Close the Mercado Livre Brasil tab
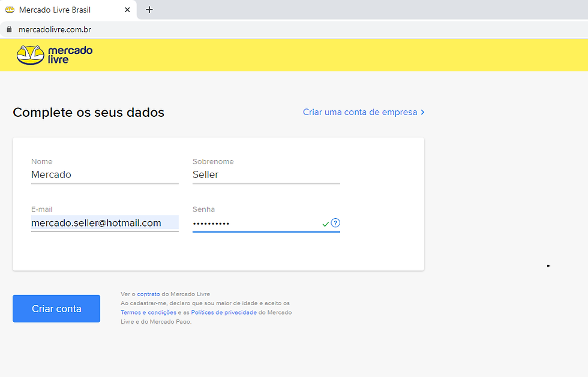The width and height of the screenshot is (588, 377). pyautogui.click(x=127, y=10)
